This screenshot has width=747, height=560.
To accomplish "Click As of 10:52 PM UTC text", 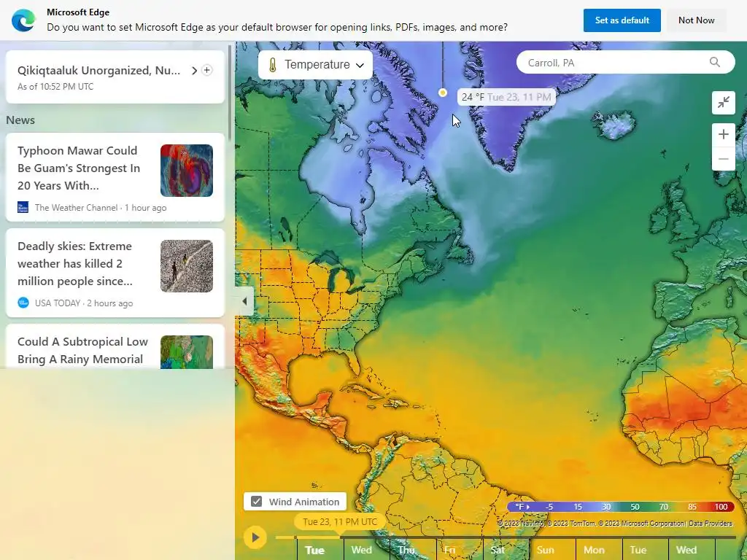I will [x=55, y=87].
